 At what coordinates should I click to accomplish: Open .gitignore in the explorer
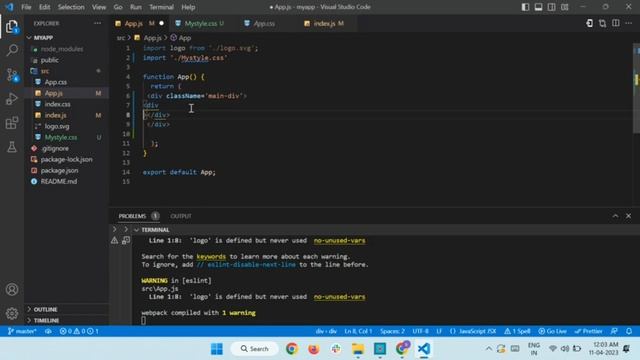tap(55, 148)
